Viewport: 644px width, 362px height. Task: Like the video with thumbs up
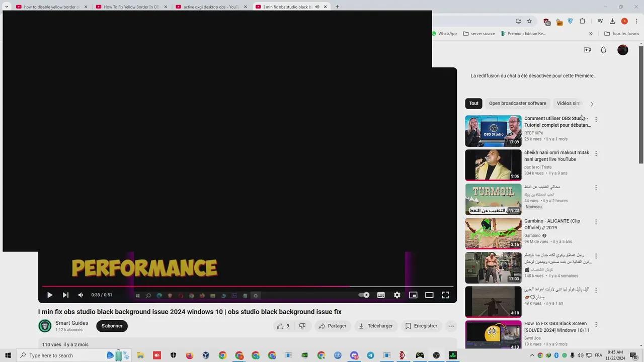[x=283, y=326]
